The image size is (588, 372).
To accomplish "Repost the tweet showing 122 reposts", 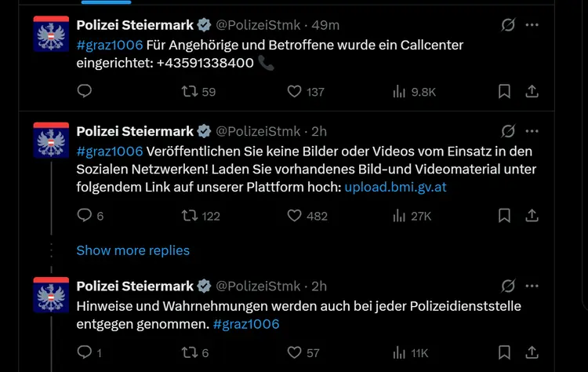I will click(x=190, y=216).
